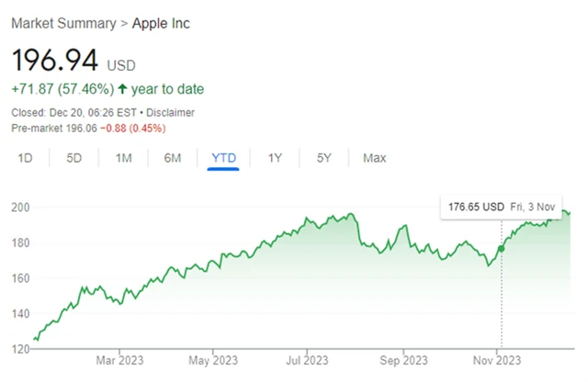The height and width of the screenshot is (382, 588).
Task: Click the +71.87 (57.46%) change value
Action: (61, 89)
